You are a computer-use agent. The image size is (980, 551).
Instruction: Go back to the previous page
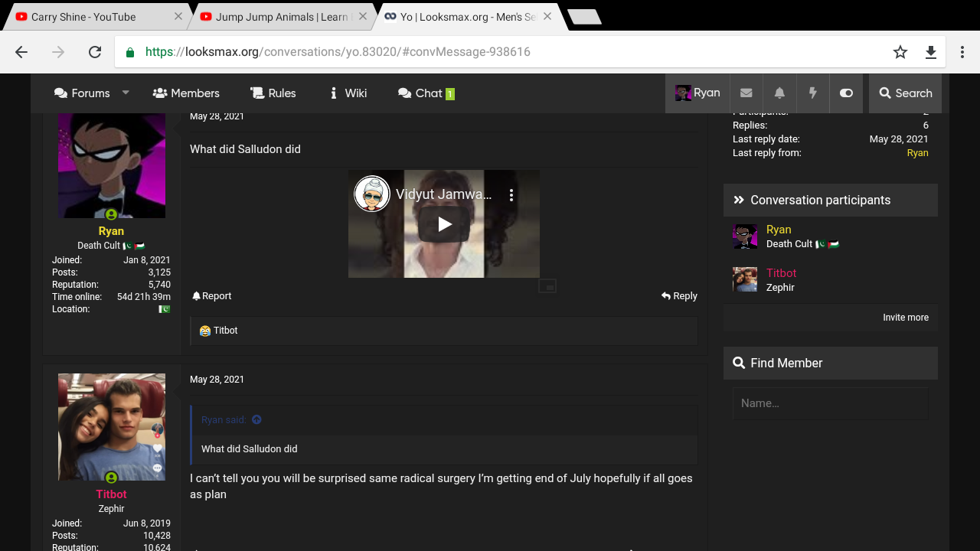(x=21, y=52)
